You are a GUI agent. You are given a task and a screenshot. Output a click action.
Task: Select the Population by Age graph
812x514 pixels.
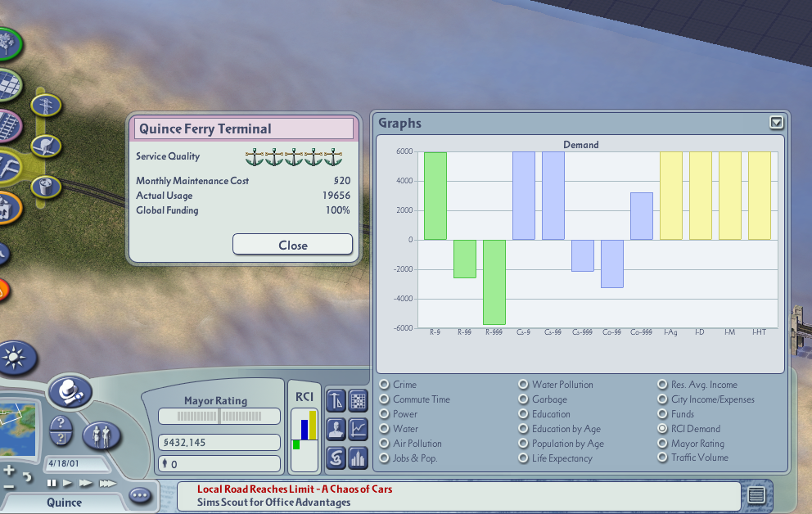tap(524, 444)
